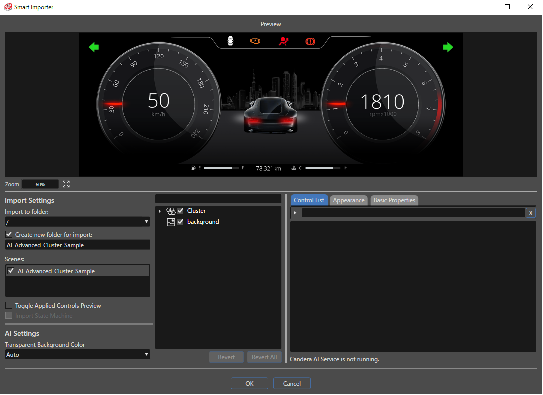Uncheck the Background node checkbox
Viewport: 543px width, 395px height.
(x=180, y=222)
